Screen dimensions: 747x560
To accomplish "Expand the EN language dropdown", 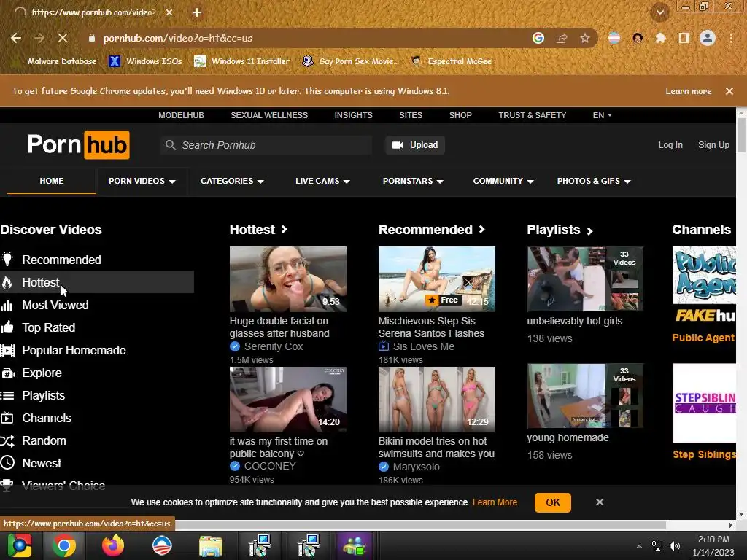I will click(602, 115).
